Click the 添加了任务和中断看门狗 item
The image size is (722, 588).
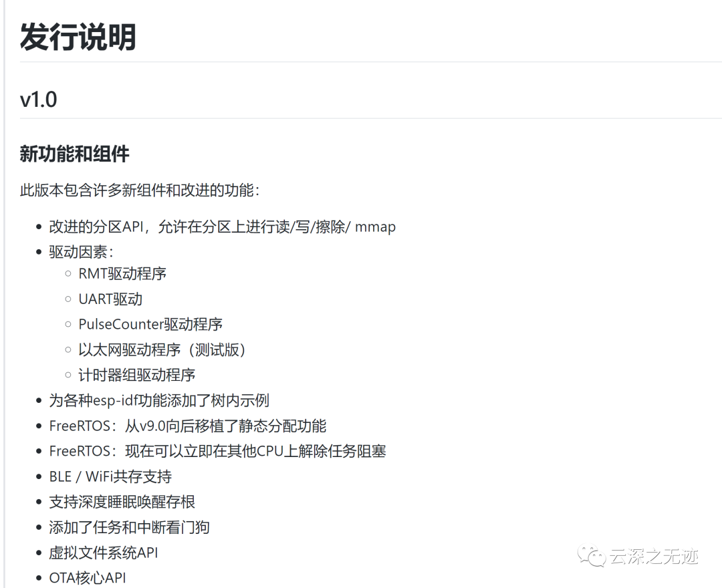click(x=130, y=527)
